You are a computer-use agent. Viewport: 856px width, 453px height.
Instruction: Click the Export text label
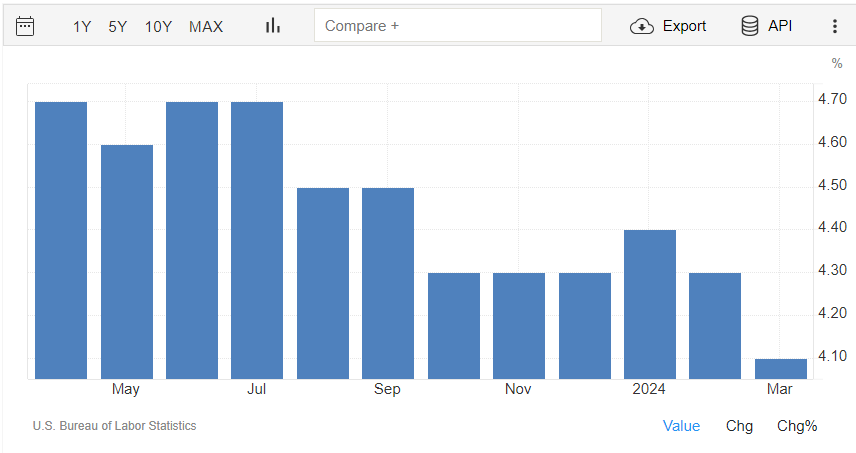684,26
